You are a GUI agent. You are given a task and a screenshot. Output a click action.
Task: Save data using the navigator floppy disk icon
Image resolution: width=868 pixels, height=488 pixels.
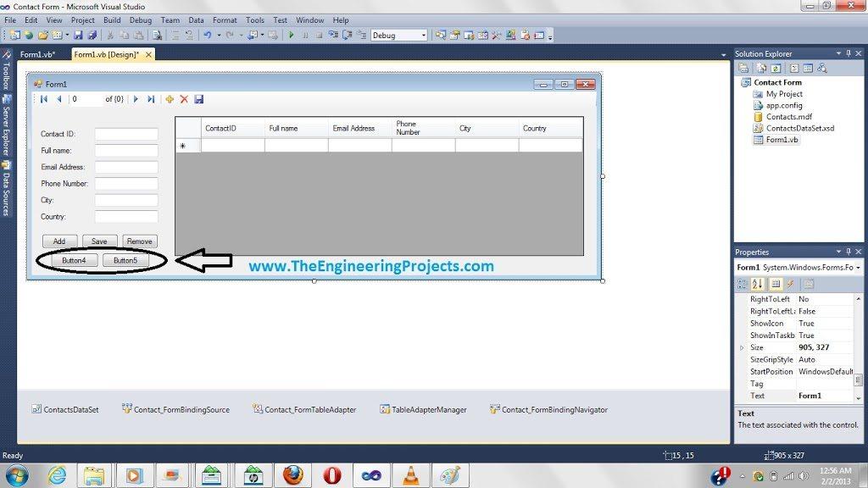pos(199,99)
